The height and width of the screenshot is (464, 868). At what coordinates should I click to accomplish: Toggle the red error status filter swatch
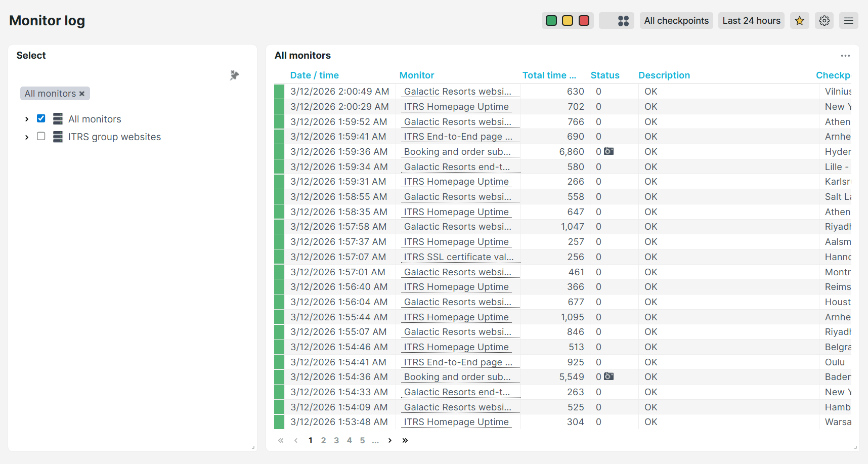pyautogui.click(x=584, y=20)
